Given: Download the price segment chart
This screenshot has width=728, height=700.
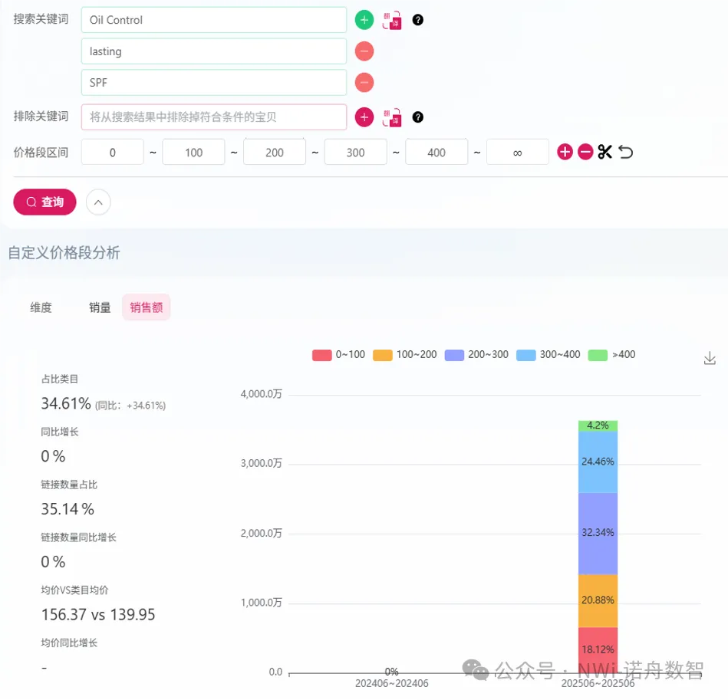Looking at the screenshot, I should pos(710,358).
